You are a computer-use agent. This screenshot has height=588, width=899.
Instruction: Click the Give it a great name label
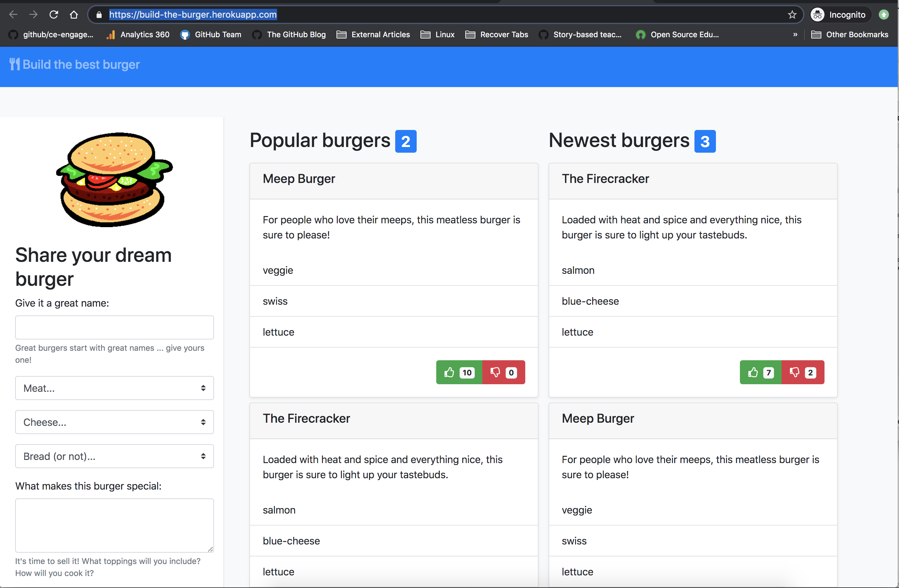point(62,303)
